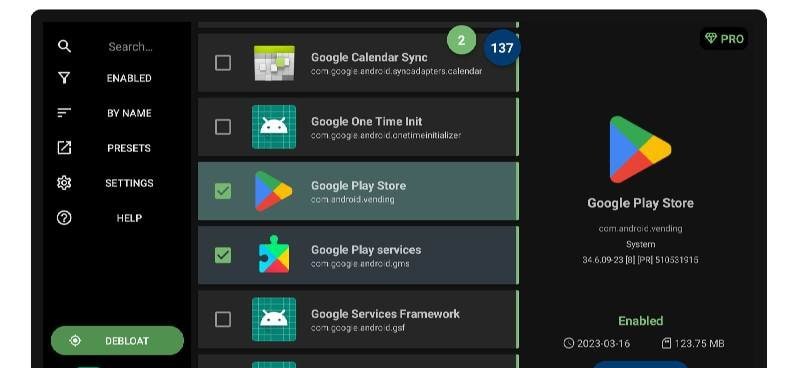The image size is (800, 368).
Task: Click the green selected count badge 2
Action: click(461, 40)
